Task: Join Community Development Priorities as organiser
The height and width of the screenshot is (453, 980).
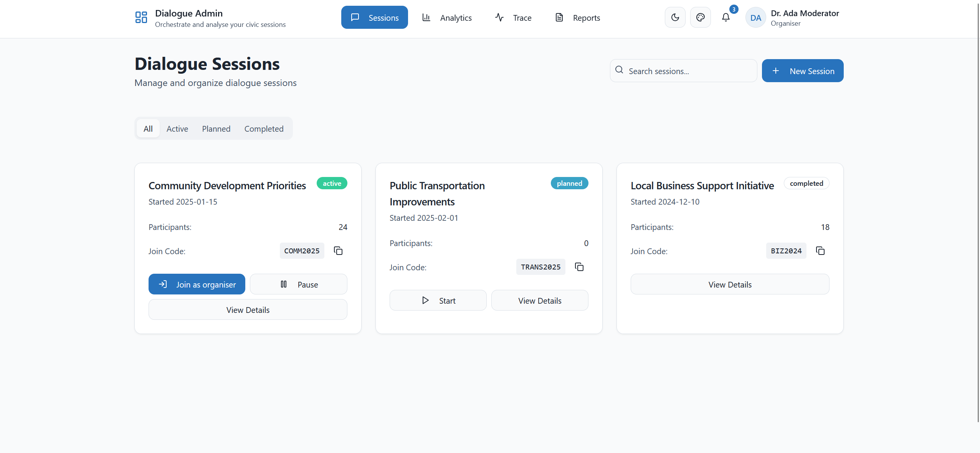Action: coord(197,284)
